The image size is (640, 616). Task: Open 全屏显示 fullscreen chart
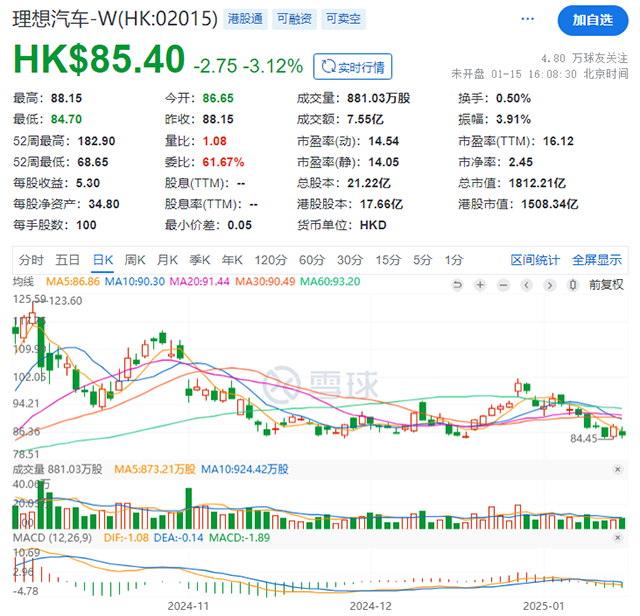pyautogui.click(x=597, y=260)
